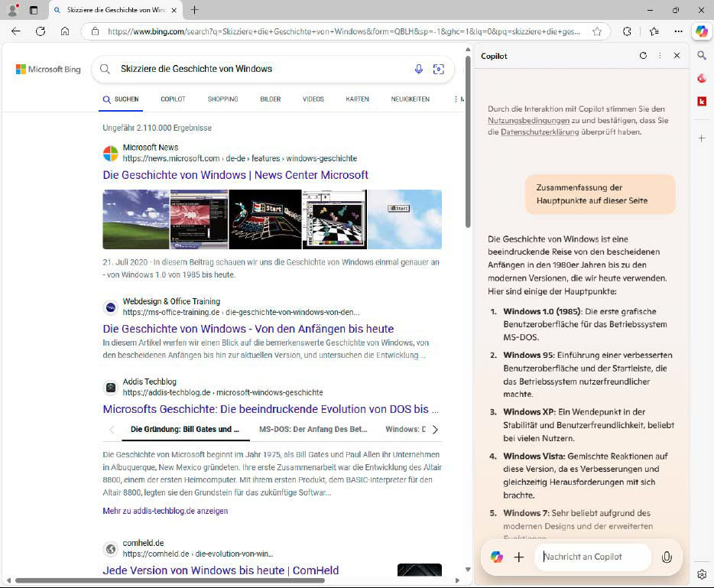This screenshot has width=714, height=588.
Task: Expand more topics with the right carousel chevron
Action: coord(435,429)
